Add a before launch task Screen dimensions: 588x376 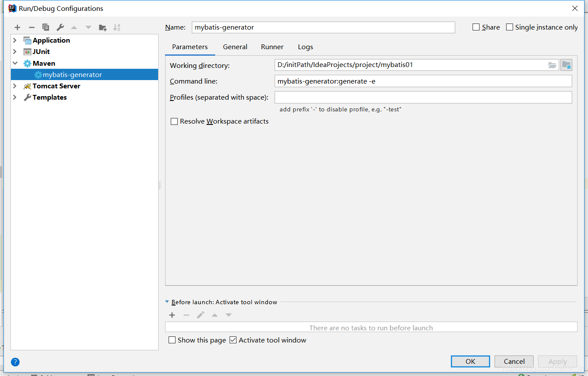pos(172,315)
